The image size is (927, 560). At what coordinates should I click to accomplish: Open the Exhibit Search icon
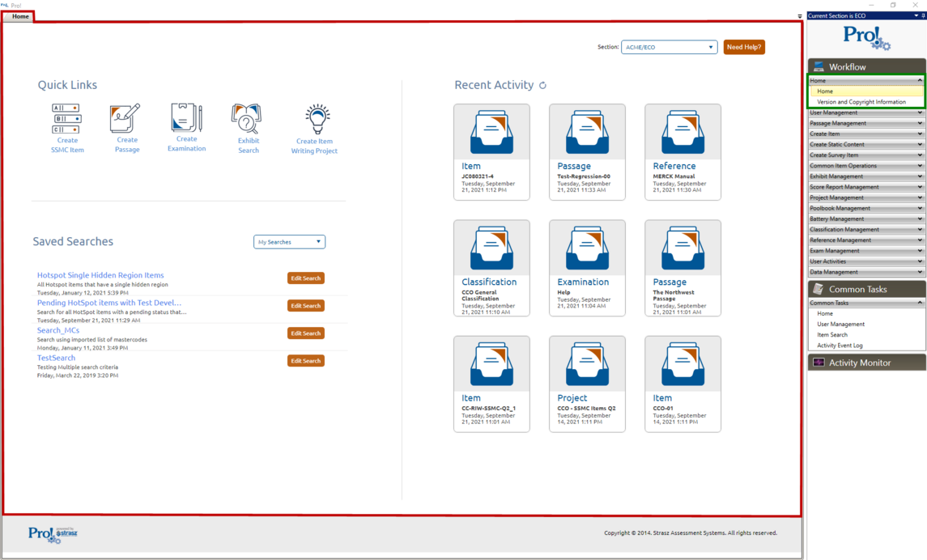click(247, 119)
